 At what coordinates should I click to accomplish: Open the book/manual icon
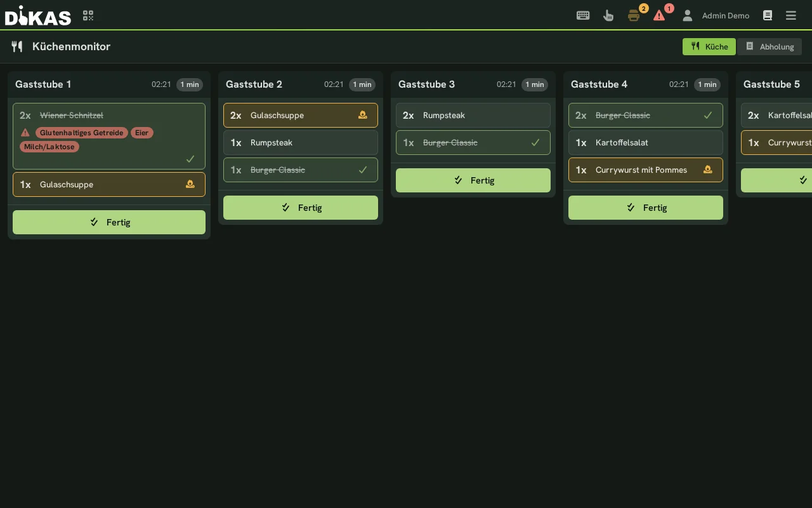(768, 15)
